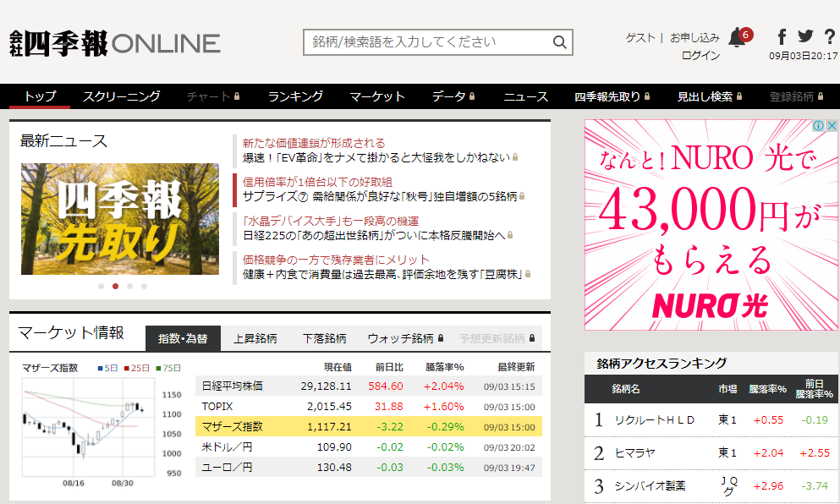Open the locked 登録銘柄 menu item

pos(796,96)
